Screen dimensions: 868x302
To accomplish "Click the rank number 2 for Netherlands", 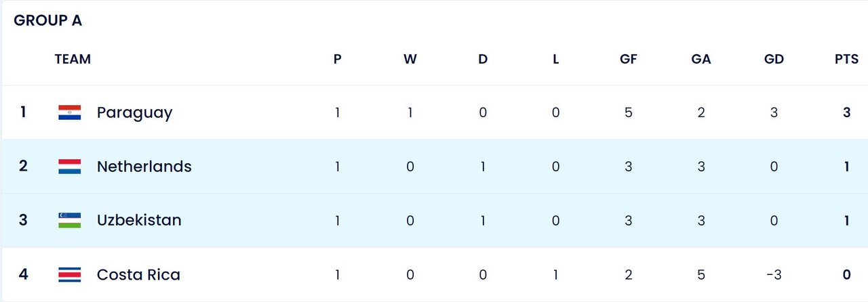I will 23,167.
